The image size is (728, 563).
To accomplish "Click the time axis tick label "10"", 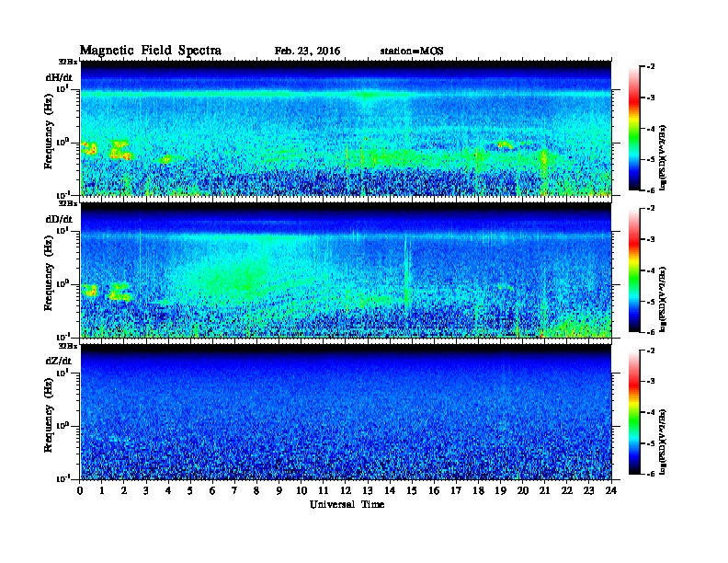I will pos(301,491).
